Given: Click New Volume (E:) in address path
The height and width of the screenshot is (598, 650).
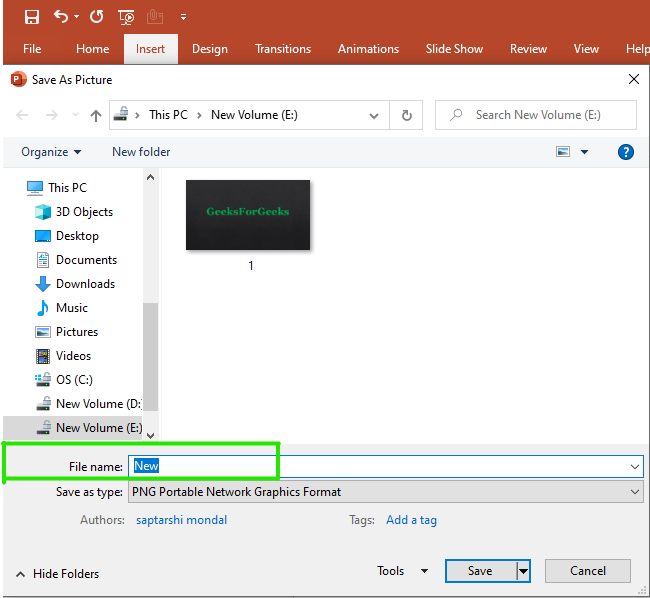Looking at the screenshot, I should [x=254, y=115].
